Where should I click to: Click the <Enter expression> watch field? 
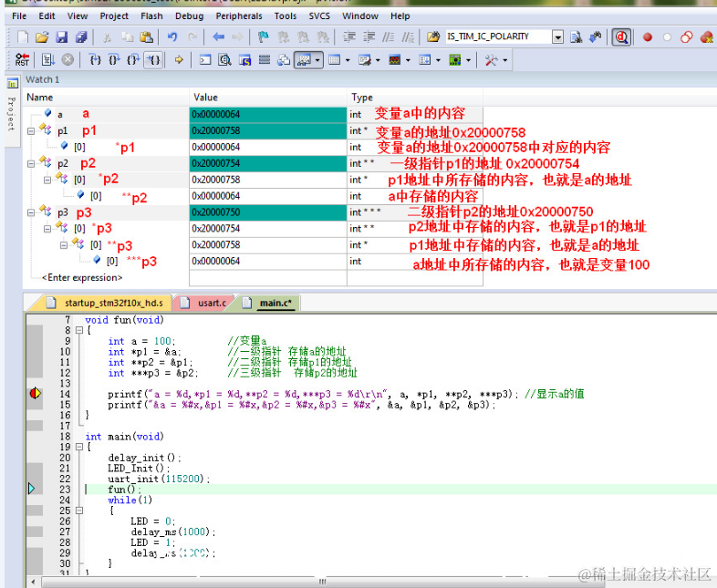tap(82, 277)
